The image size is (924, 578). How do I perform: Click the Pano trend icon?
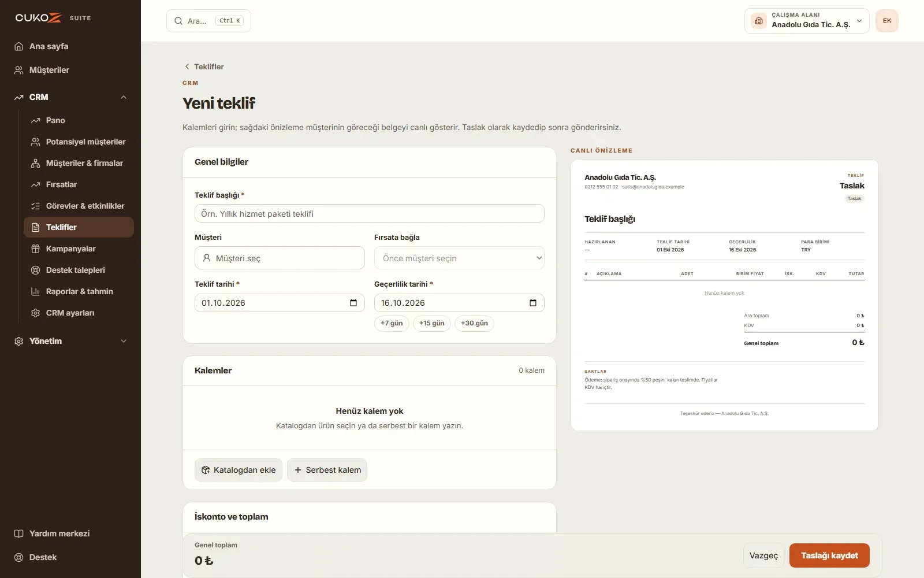point(35,120)
